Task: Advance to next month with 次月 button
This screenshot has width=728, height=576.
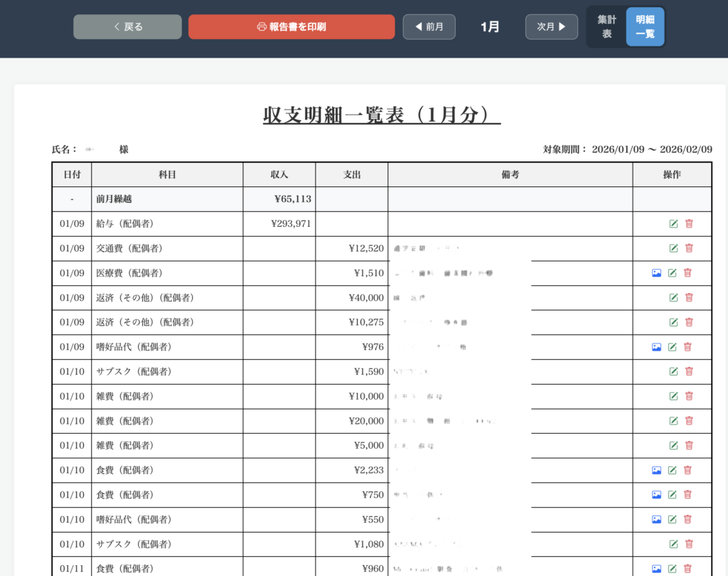Action: tap(551, 27)
